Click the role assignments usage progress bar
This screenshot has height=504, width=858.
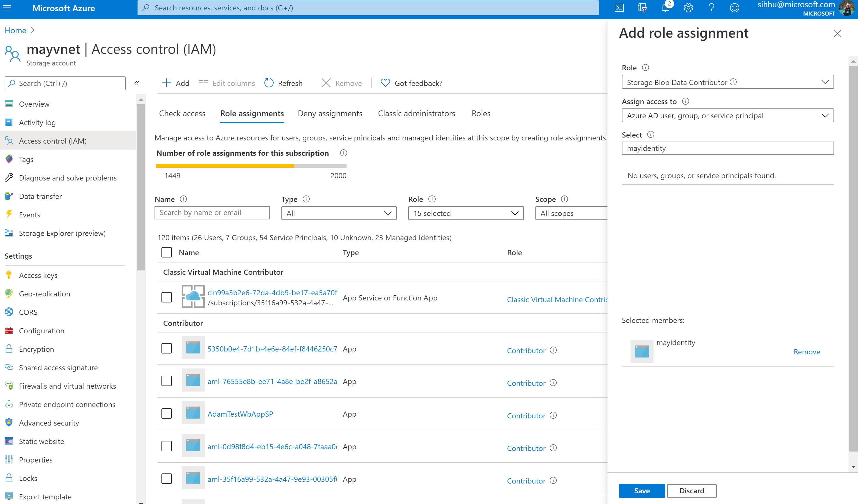(x=251, y=166)
